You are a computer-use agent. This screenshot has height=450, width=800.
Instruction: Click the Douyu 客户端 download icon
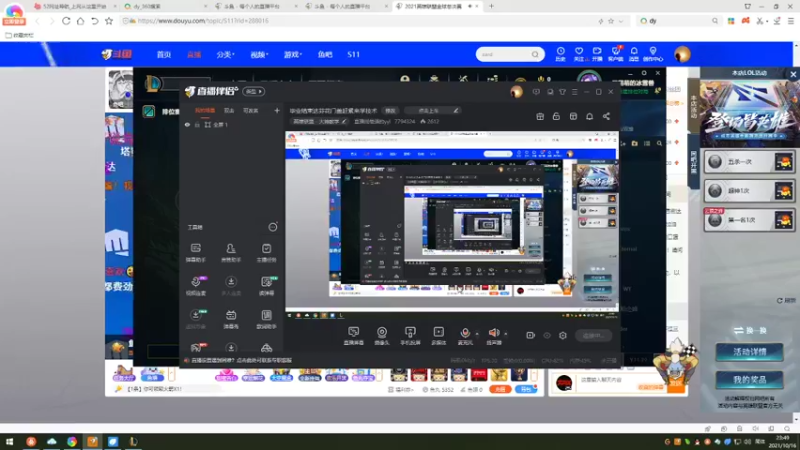click(616, 54)
